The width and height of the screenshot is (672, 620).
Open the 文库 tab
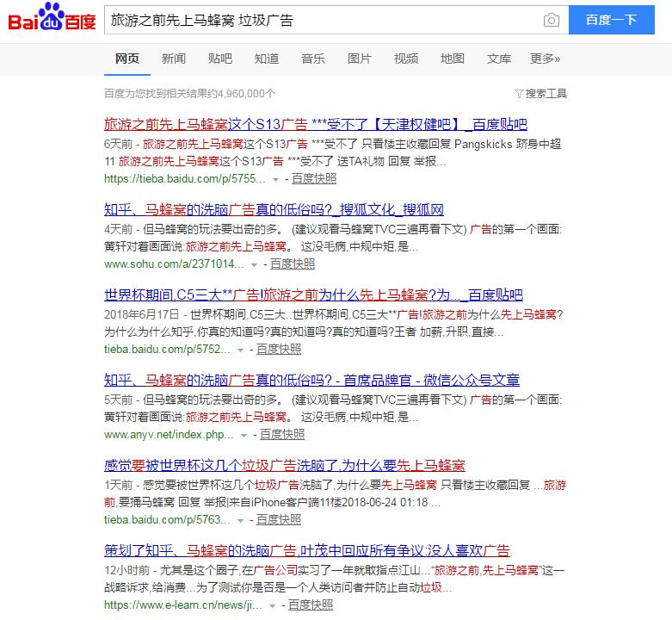[499, 59]
